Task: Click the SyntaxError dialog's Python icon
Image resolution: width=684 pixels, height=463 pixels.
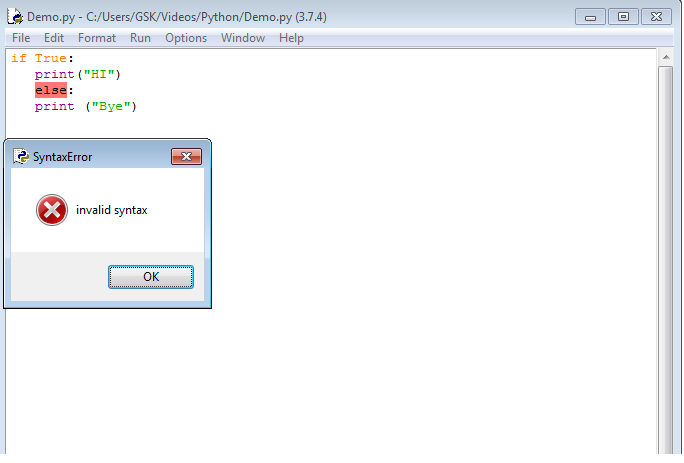Action: (21, 157)
